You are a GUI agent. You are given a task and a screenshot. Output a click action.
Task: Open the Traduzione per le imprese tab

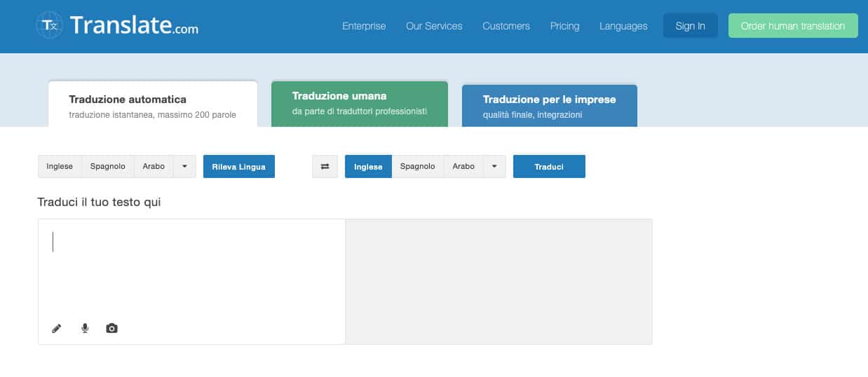549,106
